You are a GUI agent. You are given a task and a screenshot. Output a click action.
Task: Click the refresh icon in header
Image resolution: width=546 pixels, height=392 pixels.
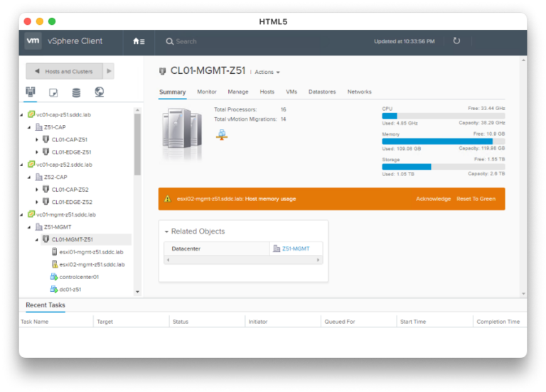(x=456, y=41)
